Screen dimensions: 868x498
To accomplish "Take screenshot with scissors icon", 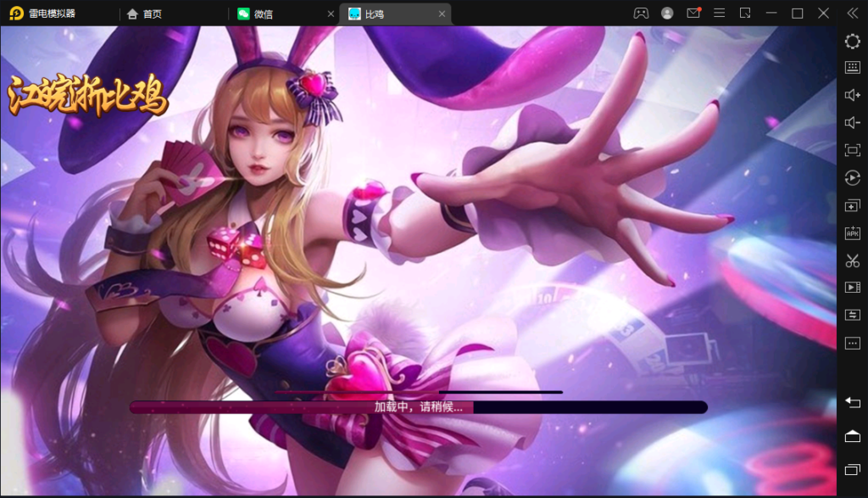I will point(852,260).
